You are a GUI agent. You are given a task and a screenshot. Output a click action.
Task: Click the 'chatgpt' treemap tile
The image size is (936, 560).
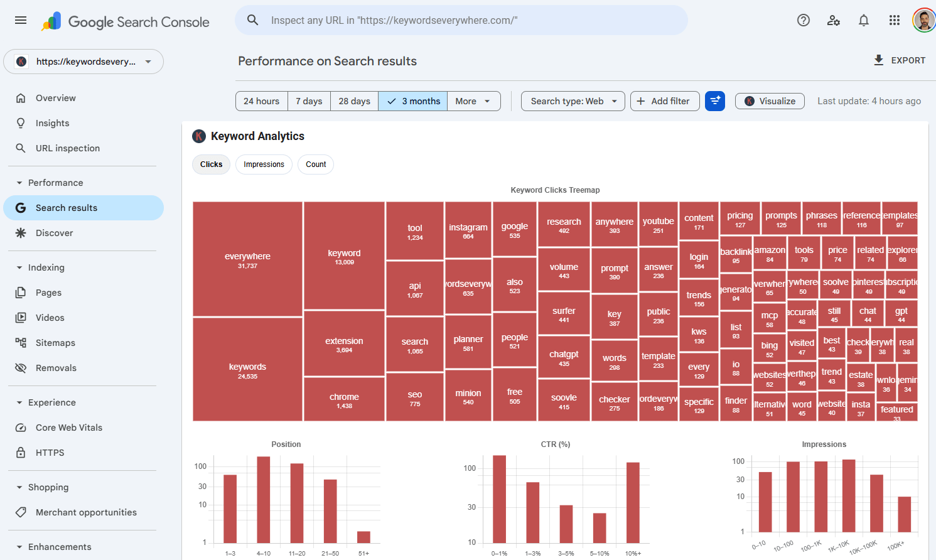[x=564, y=358]
